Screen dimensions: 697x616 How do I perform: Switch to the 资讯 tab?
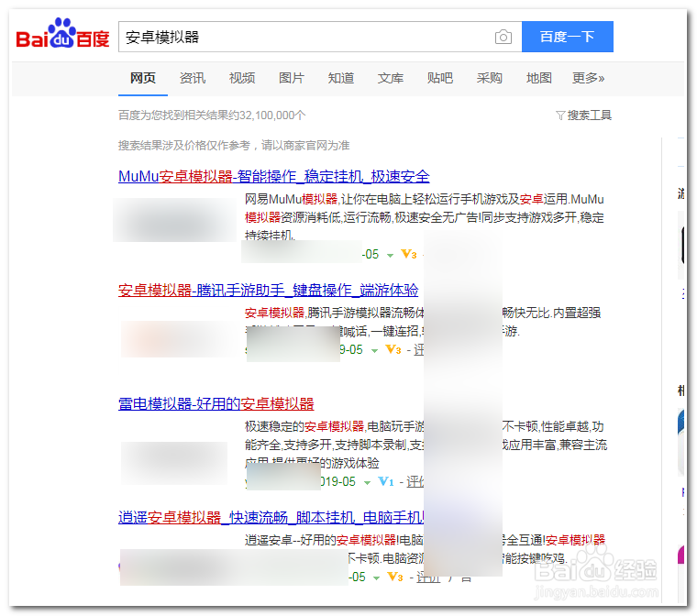tap(193, 78)
